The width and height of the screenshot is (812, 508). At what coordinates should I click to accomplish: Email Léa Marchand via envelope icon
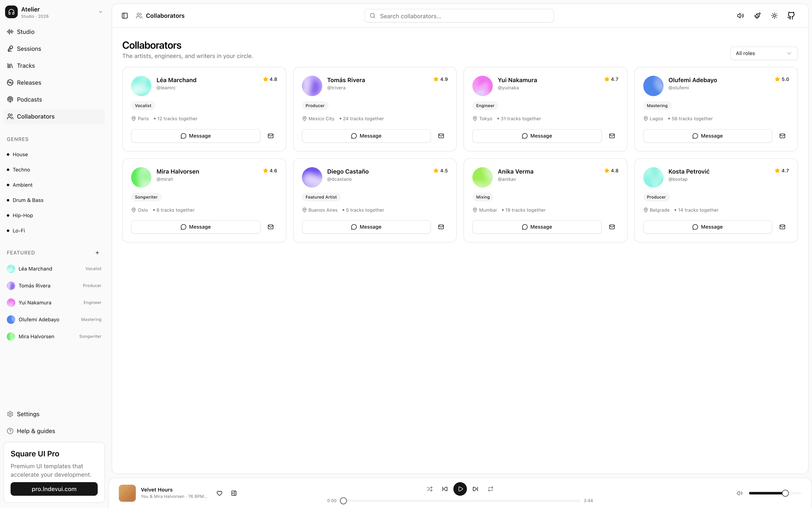pos(271,136)
